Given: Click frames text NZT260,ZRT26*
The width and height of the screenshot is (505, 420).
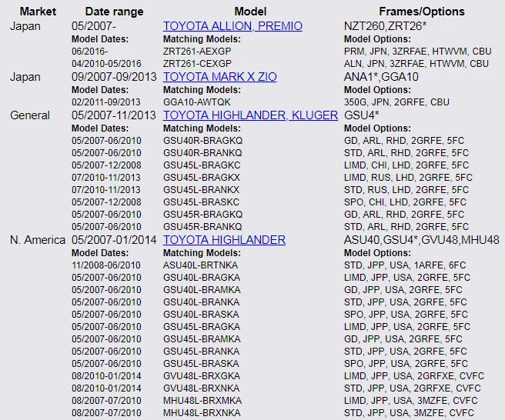Looking at the screenshot, I should click(385, 26).
